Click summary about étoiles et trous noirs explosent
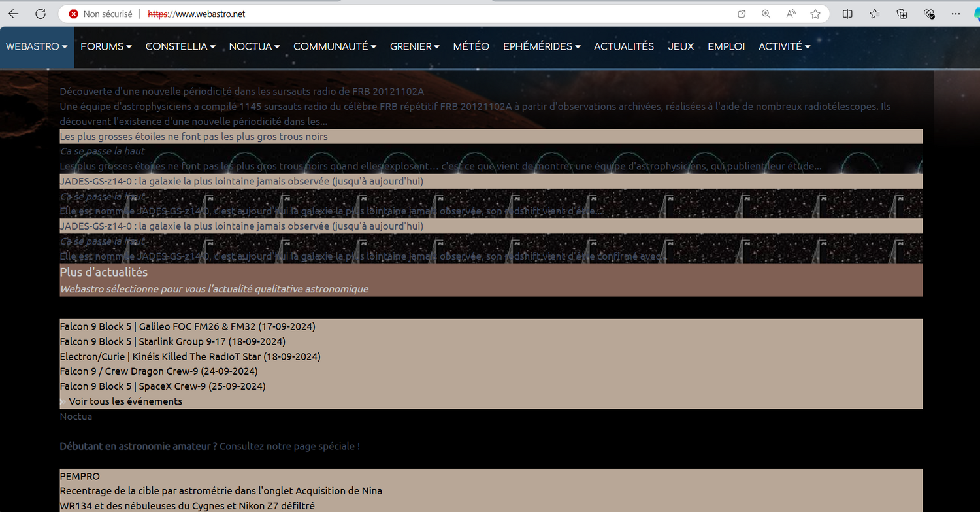The height and width of the screenshot is (512, 980). 440,166
